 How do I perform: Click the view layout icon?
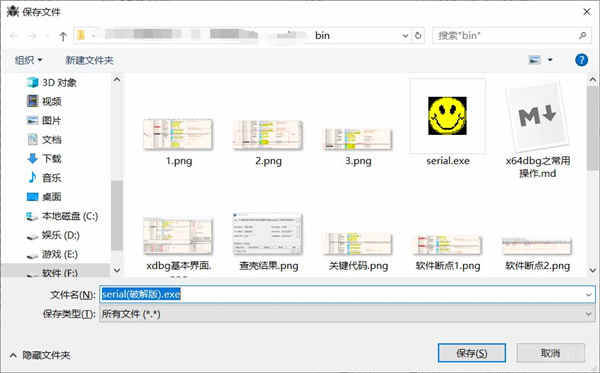coord(534,60)
